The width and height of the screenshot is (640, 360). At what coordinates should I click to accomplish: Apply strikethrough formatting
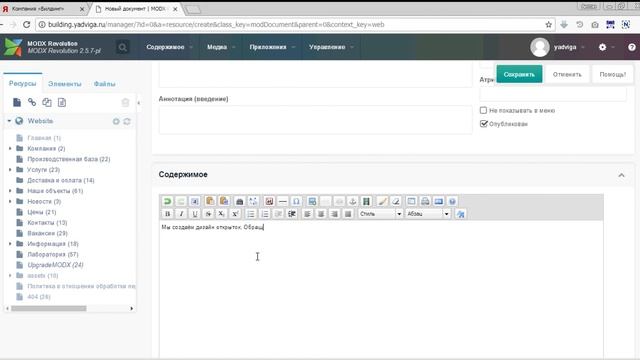coord(208,214)
